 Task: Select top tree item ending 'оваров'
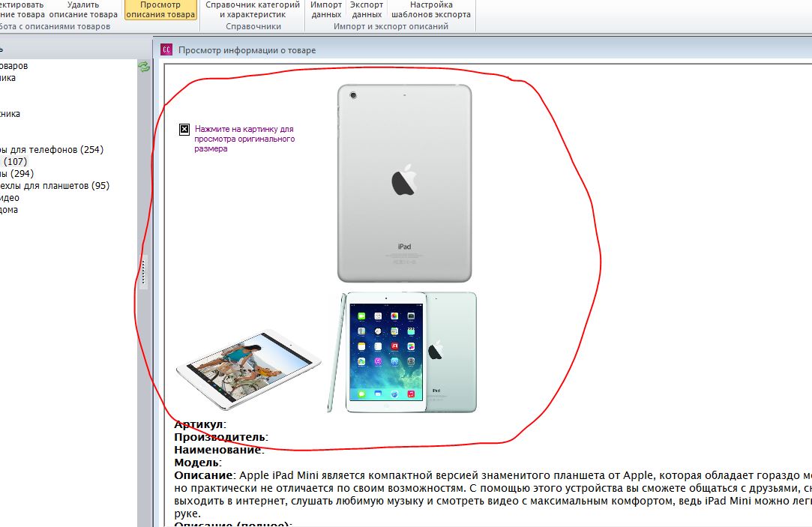pos(14,66)
